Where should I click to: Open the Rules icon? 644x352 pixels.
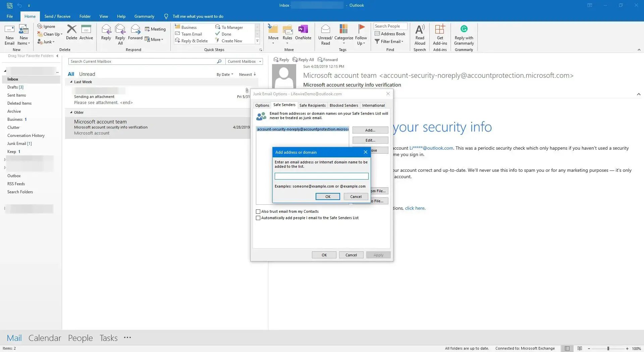coord(287,29)
